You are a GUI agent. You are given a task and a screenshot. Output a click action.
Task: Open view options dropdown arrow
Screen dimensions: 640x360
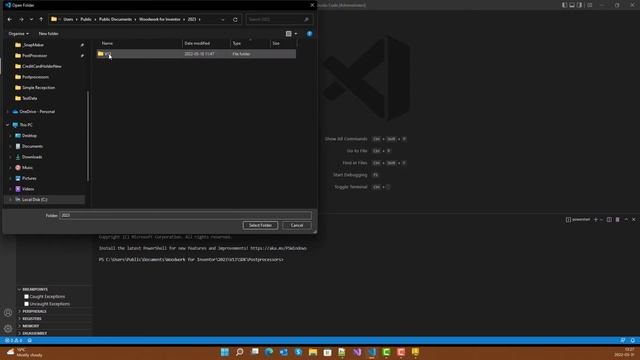[296, 33]
